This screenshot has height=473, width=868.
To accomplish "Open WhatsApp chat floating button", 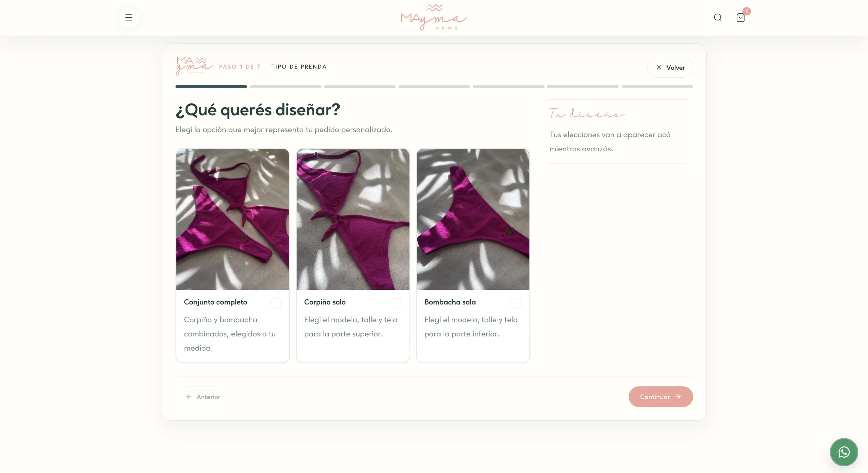I will 844,452.
